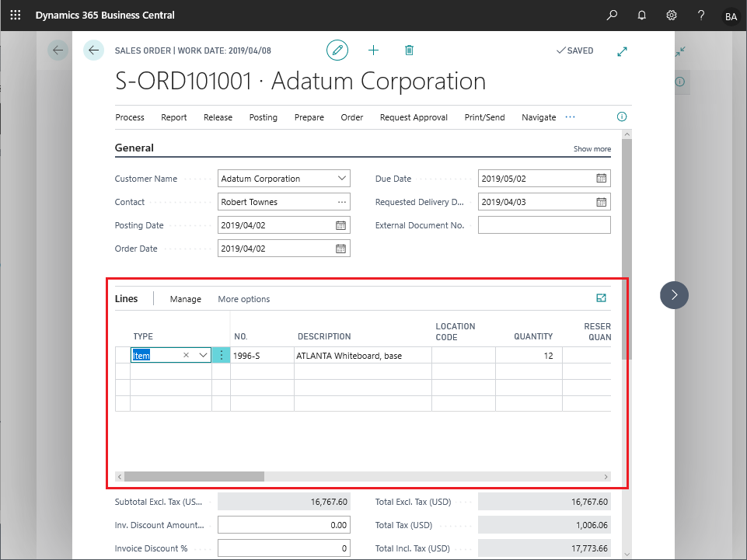The width and height of the screenshot is (747, 560).
Task: Open the Request Approval menu
Action: pos(414,117)
